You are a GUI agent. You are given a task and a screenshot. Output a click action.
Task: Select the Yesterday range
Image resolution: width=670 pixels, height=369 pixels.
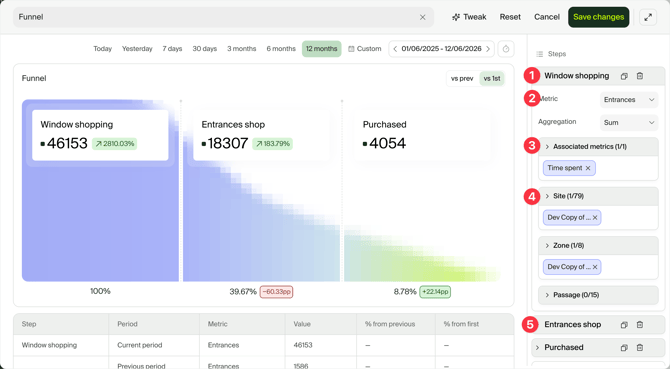click(x=137, y=49)
